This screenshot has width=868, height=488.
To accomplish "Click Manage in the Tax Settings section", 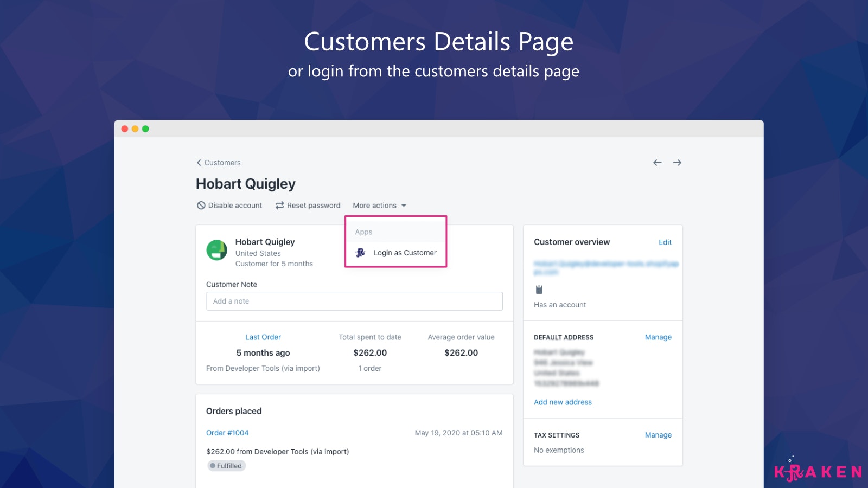I will click(x=658, y=434).
